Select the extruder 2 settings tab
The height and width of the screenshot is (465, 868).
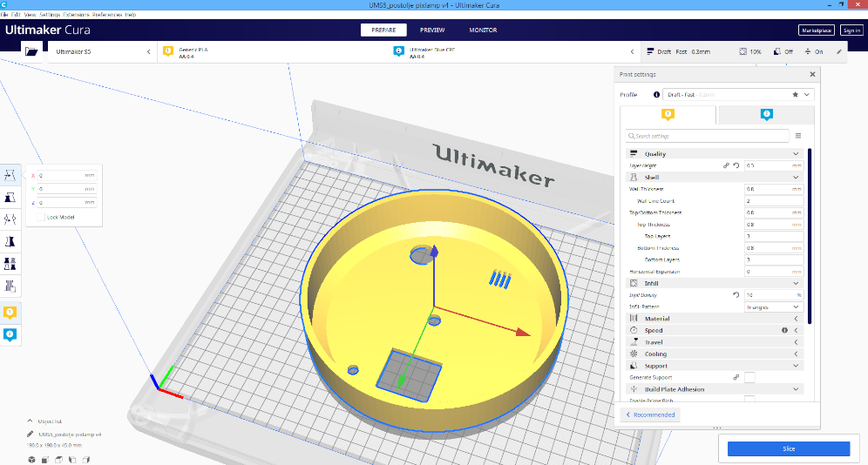tap(766, 114)
